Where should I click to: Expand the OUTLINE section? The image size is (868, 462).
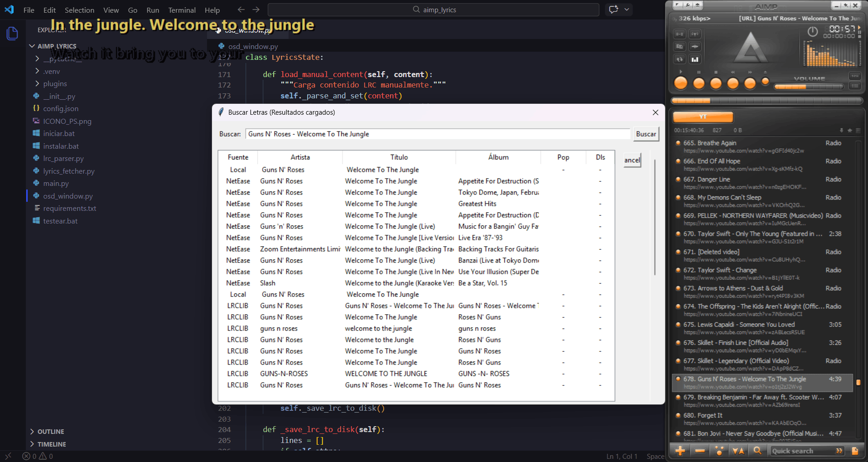pos(50,432)
